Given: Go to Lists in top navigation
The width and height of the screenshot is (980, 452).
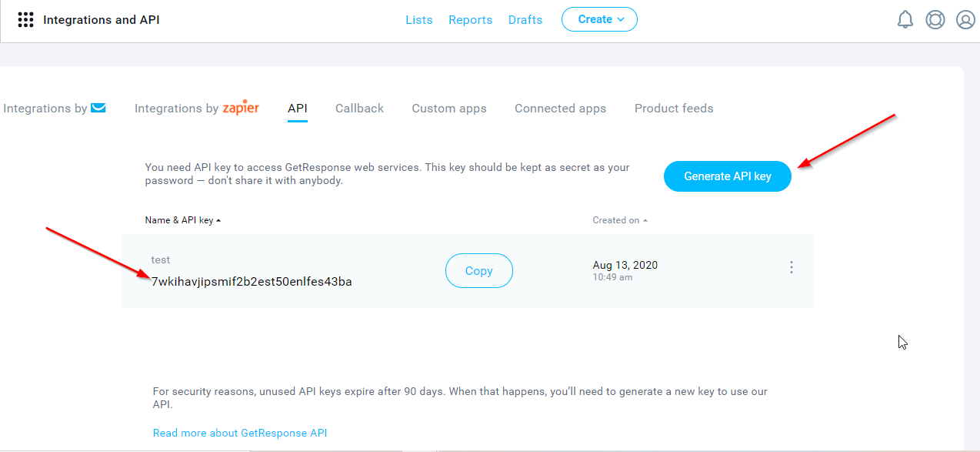Looking at the screenshot, I should (419, 20).
